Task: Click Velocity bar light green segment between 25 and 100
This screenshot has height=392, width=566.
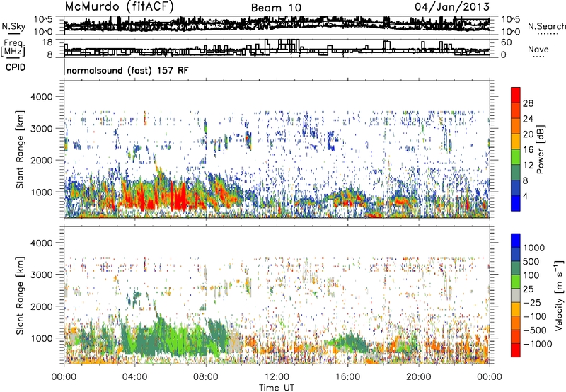Action: pos(516,282)
